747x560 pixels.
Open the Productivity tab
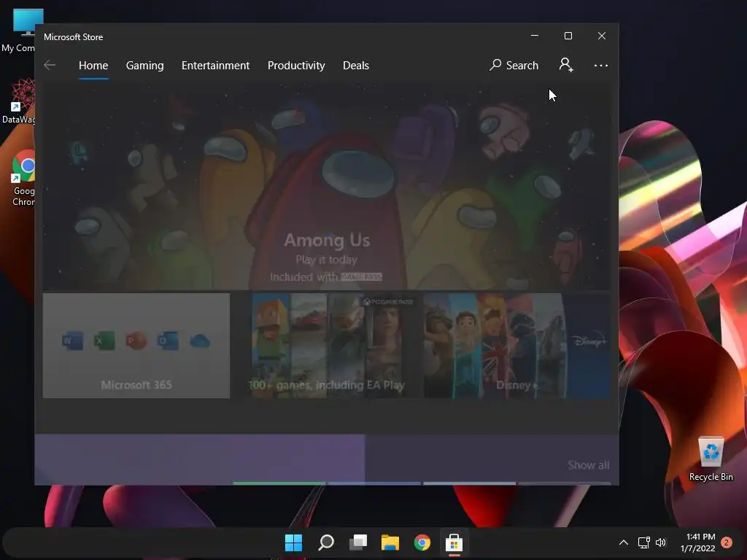(296, 65)
